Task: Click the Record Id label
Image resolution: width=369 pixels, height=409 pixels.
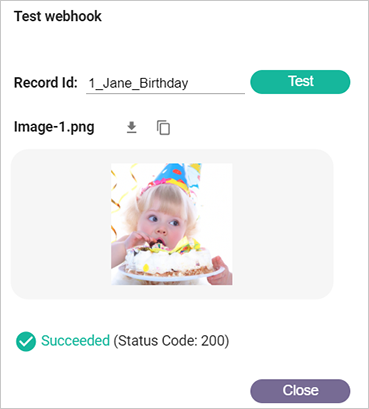Action: click(x=46, y=83)
